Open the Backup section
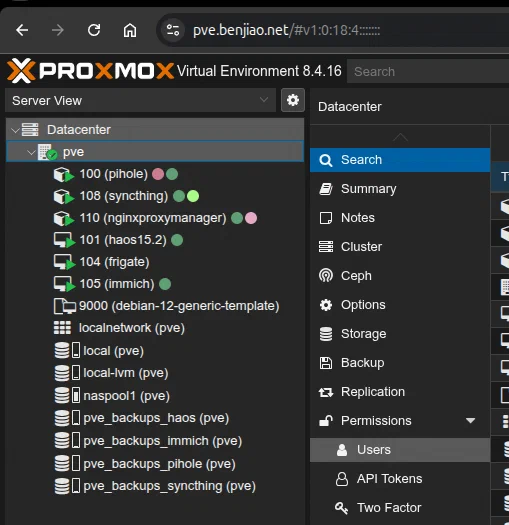The height and width of the screenshot is (525, 509). (x=400, y=363)
